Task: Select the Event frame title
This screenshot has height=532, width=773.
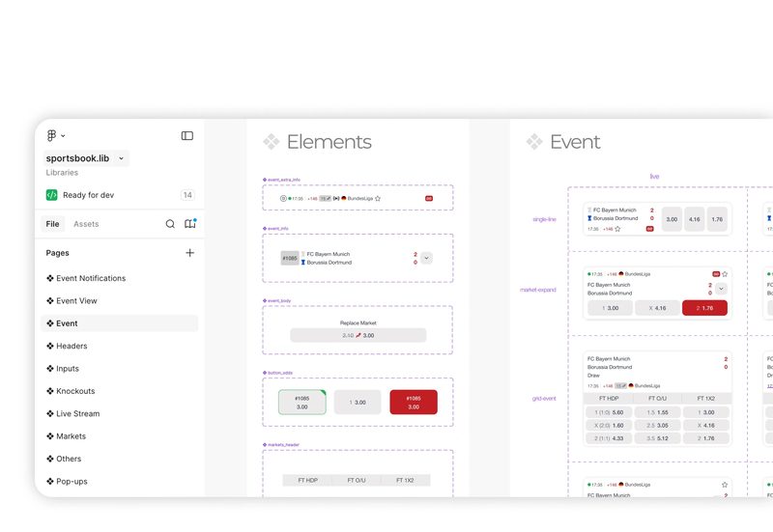Action: pos(575,142)
